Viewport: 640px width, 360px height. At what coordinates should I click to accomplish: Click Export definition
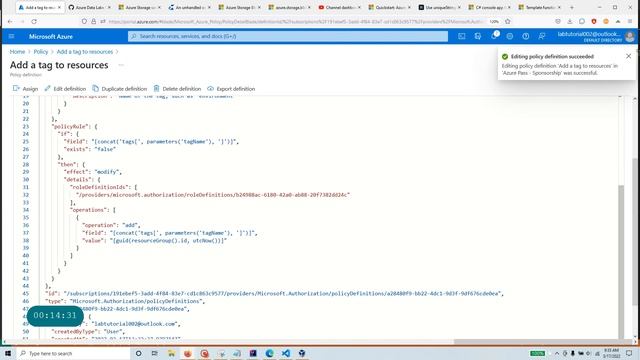[231, 89]
